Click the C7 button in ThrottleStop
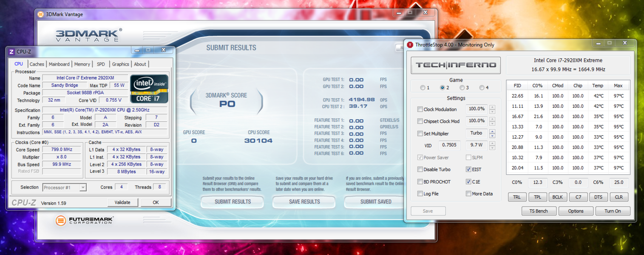This screenshot has height=255, width=644. [578, 197]
